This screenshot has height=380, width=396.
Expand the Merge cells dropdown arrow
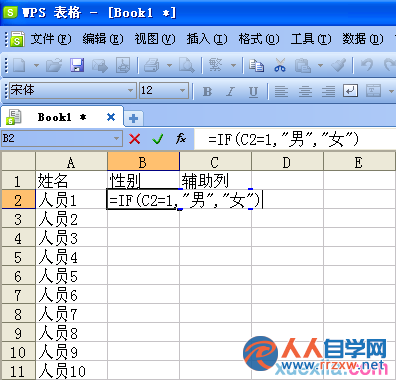pos(391,91)
